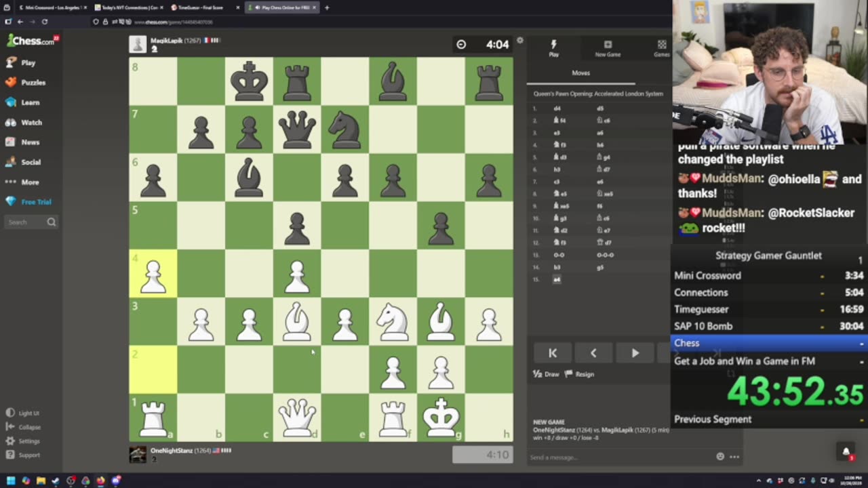
Task: Open the Moves tab
Action: point(580,73)
